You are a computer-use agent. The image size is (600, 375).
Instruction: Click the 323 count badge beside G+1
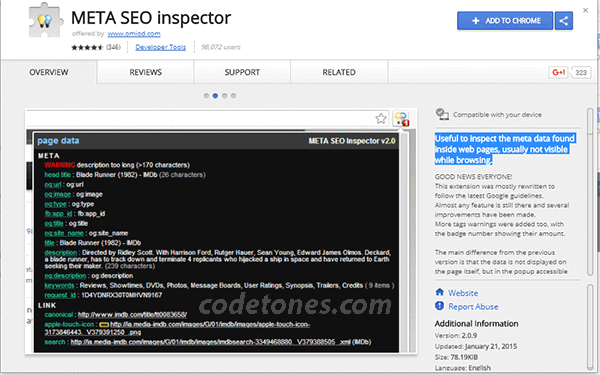(x=581, y=72)
